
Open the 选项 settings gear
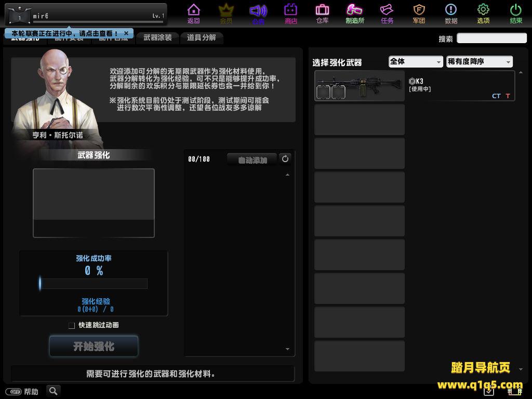[x=483, y=13]
